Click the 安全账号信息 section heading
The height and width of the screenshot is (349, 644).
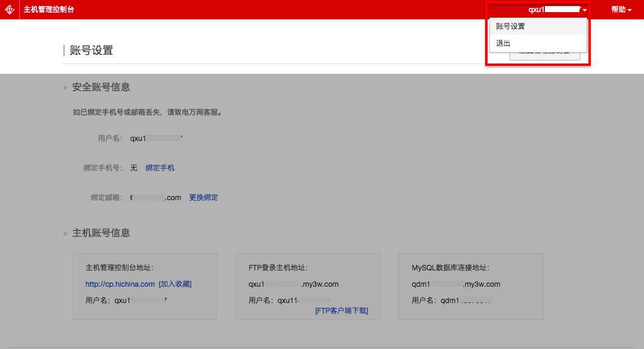pos(101,87)
